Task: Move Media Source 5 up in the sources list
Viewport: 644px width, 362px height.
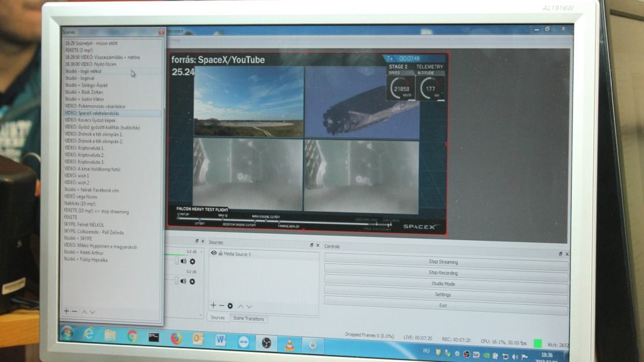Action: click(x=241, y=306)
